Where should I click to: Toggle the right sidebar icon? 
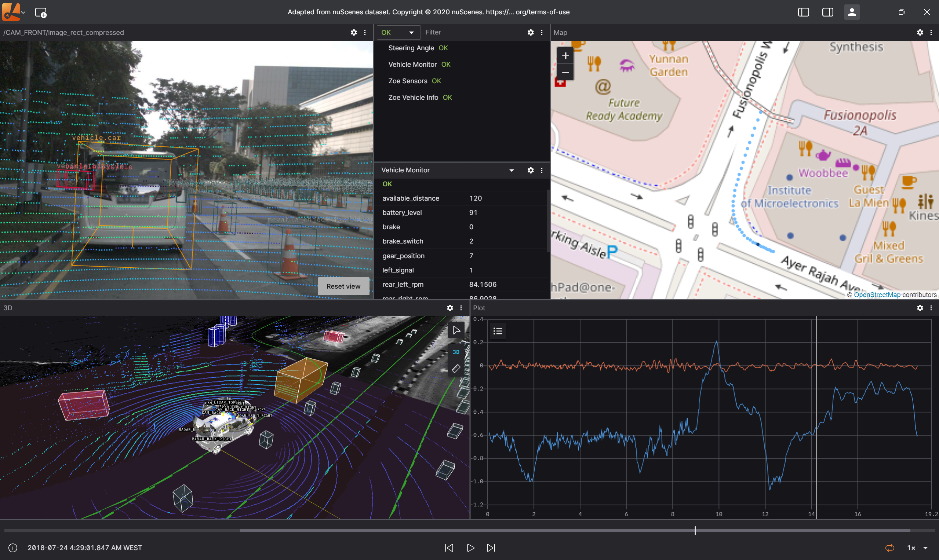(x=827, y=12)
